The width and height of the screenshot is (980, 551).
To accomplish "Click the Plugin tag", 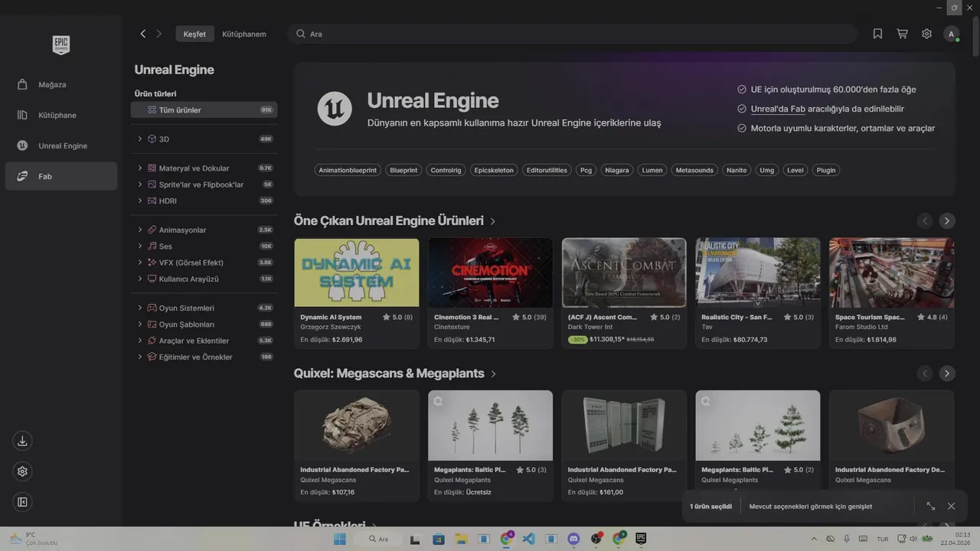I will point(826,170).
